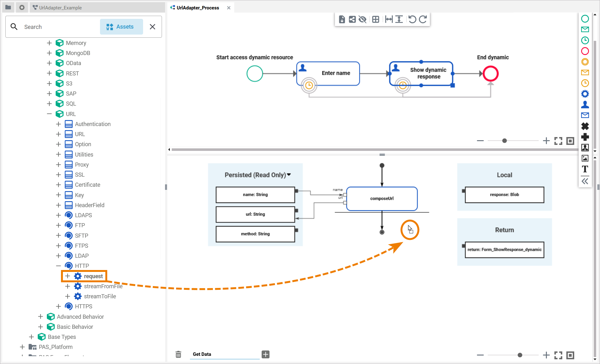The image size is (600, 364).
Task: Collapse the URL library node
Action: 49,114
